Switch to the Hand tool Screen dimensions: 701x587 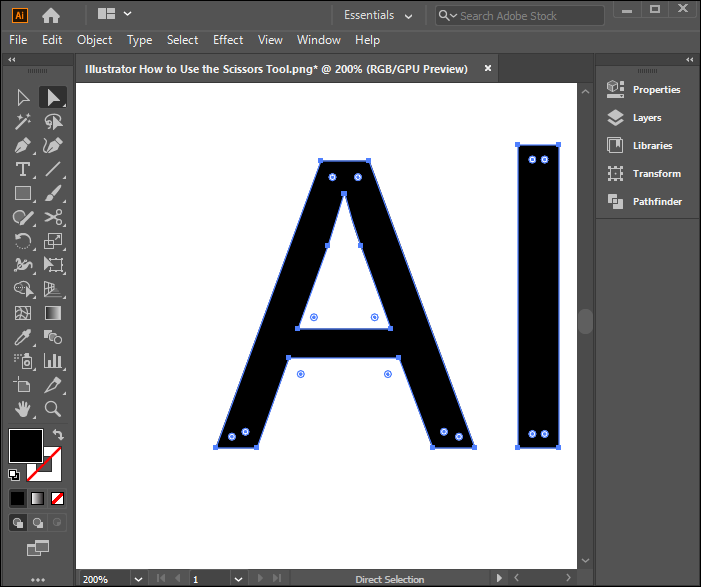[x=23, y=409]
